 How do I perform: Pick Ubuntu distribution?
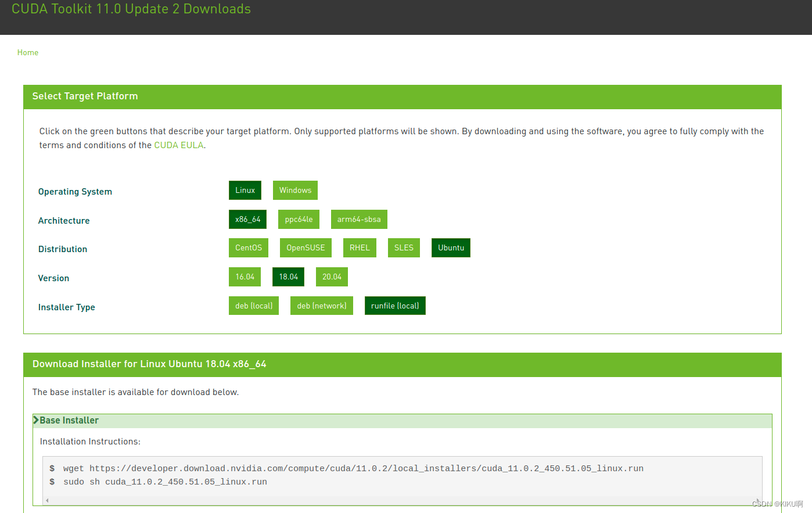451,247
